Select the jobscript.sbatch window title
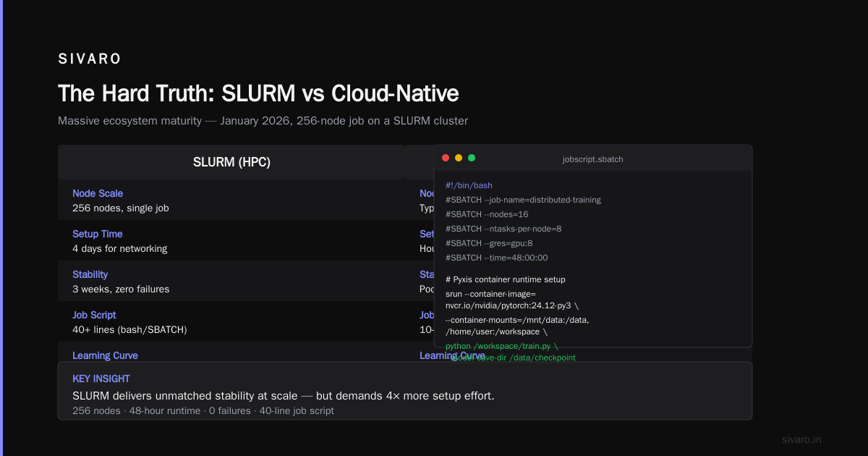868x456 pixels. tap(592, 159)
